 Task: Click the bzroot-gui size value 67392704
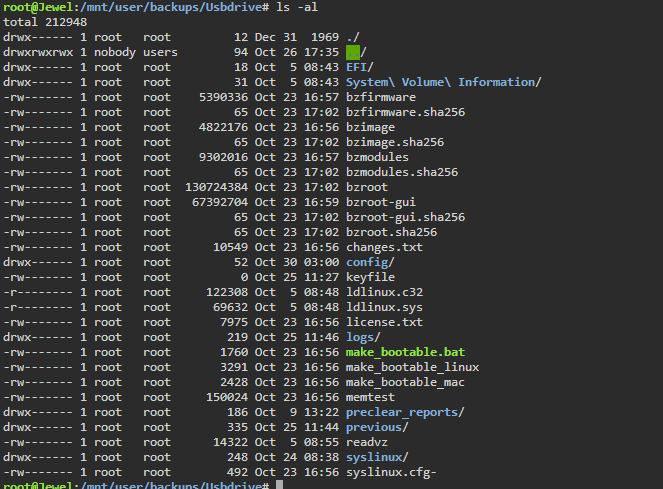[220, 202]
